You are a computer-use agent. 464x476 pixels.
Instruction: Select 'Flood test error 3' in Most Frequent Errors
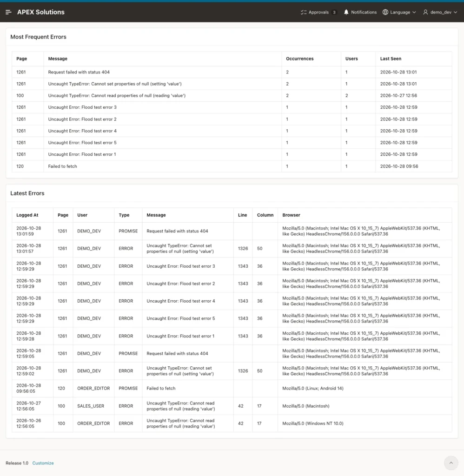click(82, 107)
